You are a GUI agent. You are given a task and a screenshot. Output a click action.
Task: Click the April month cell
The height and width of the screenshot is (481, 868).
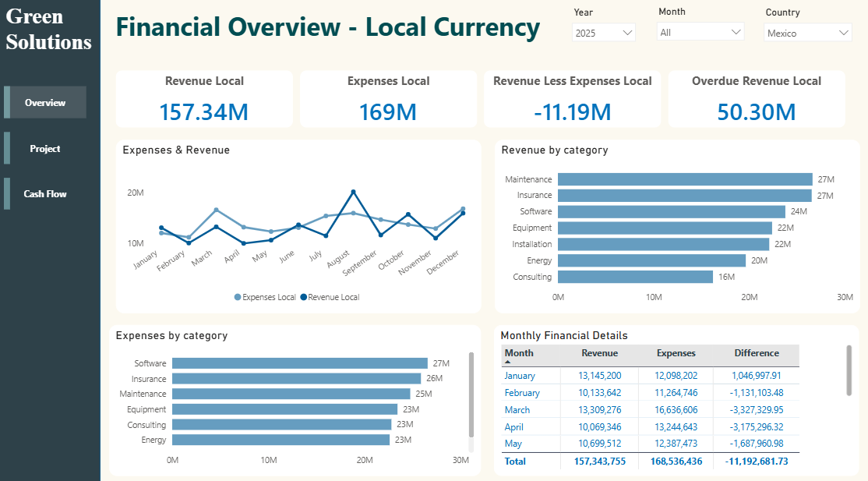[513, 427]
